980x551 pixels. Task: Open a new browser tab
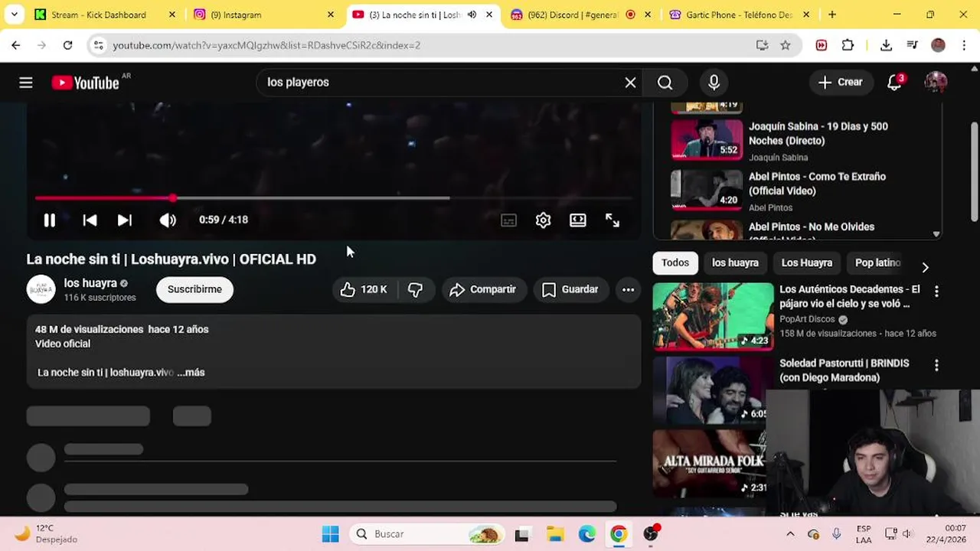pos(832,15)
